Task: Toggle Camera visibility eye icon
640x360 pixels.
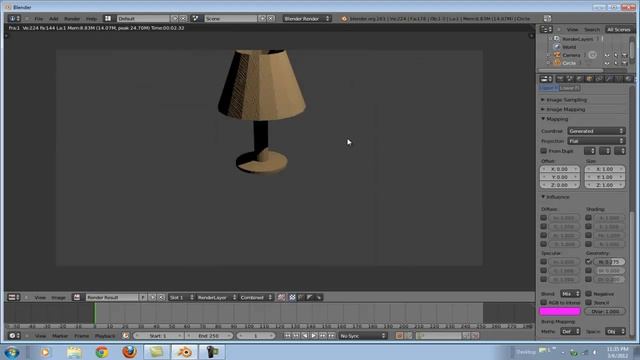Action: click(607, 55)
